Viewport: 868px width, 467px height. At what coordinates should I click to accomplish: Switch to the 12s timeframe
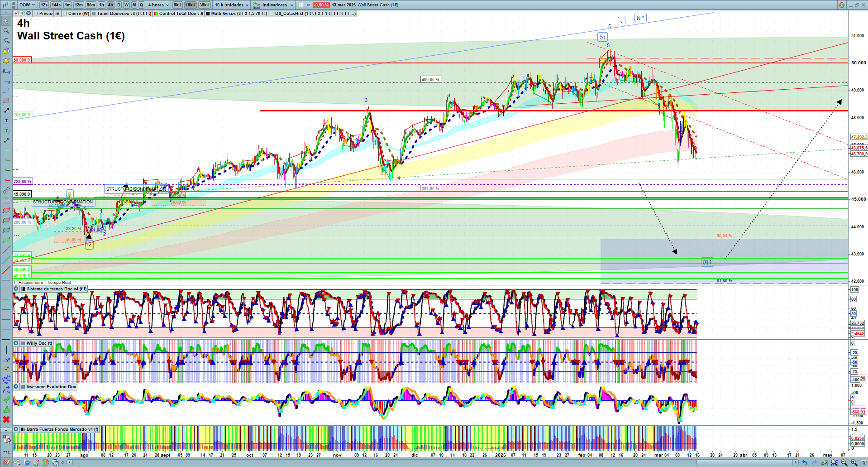click(x=44, y=5)
